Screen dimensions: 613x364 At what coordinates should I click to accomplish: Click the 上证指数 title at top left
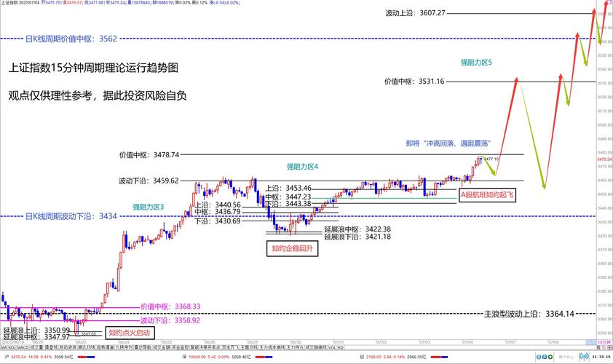(x=10, y=3)
